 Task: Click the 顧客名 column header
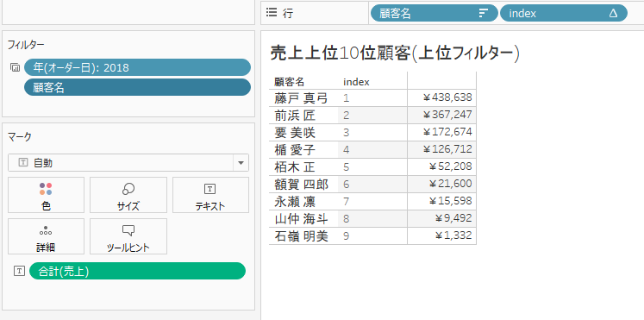pos(289,82)
